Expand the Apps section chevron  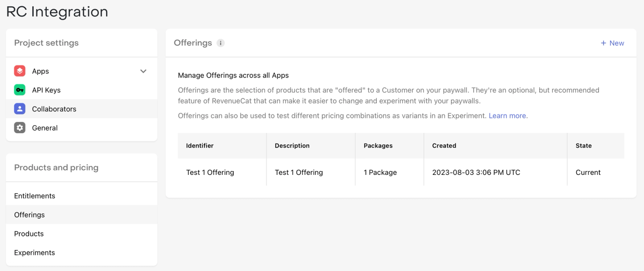(143, 71)
